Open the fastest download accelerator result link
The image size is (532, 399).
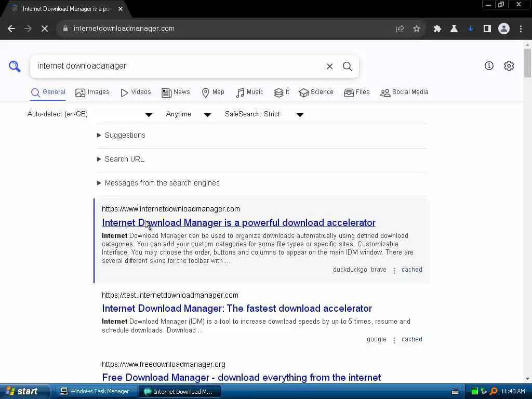tap(237, 309)
